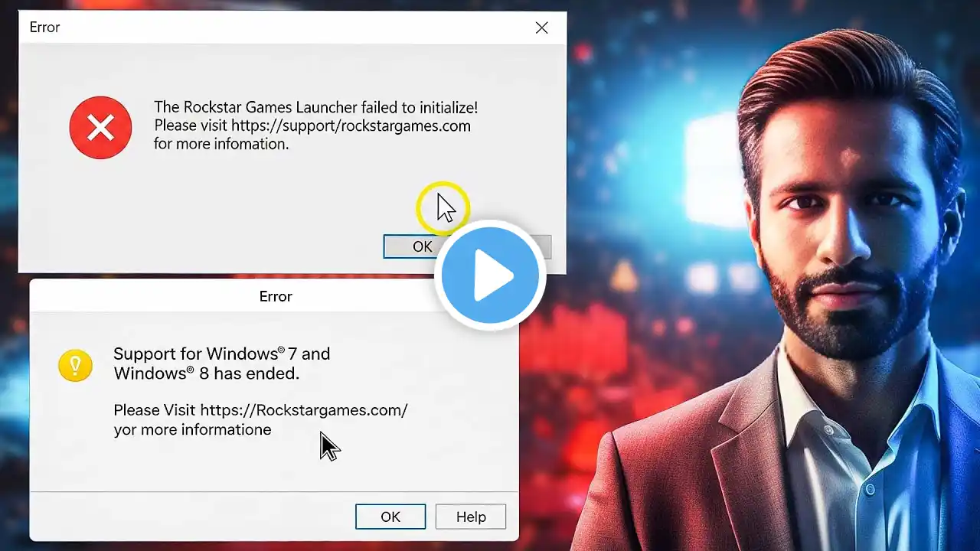Click the red error cross icon

pyautogui.click(x=100, y=128)
